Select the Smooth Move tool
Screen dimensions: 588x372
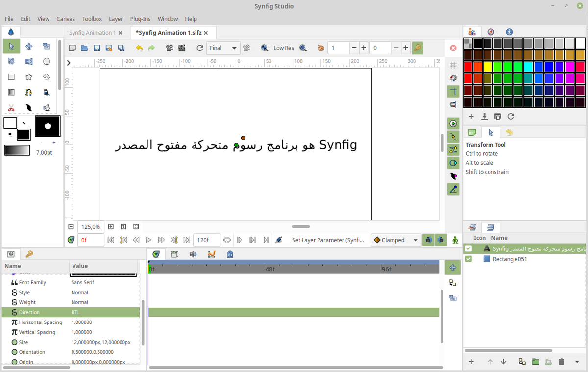tap(28, 46)
